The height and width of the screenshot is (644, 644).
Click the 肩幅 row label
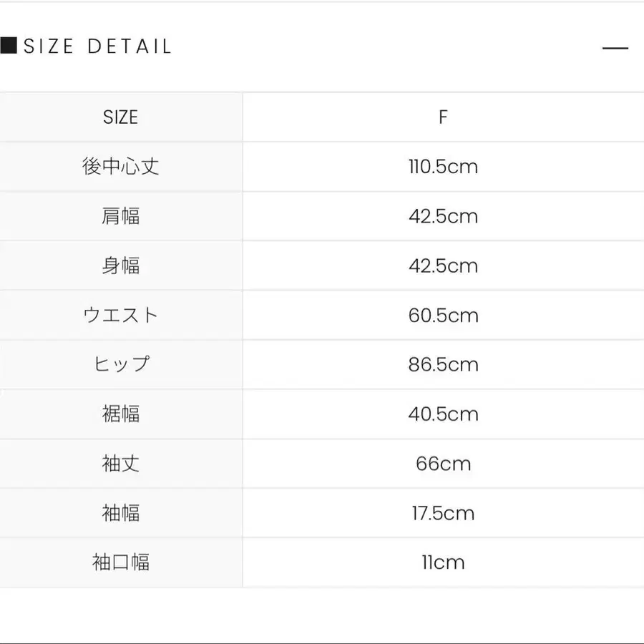click(120, 216)
